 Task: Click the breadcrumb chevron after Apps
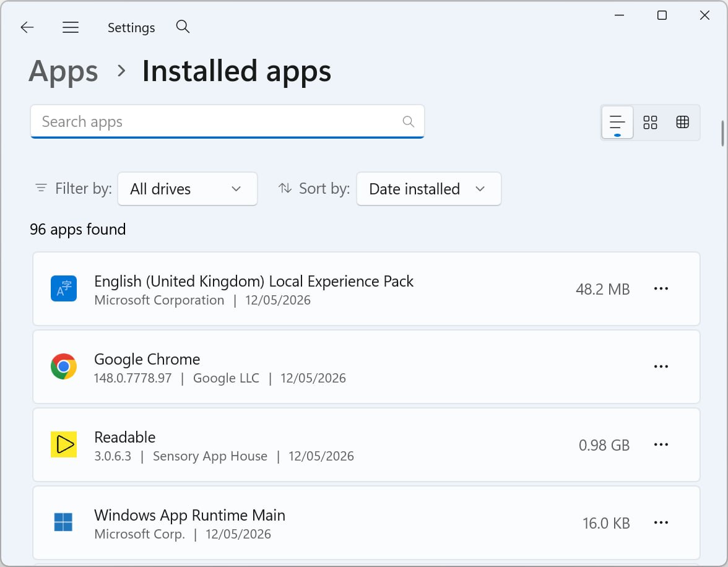[x=121, y=71]
